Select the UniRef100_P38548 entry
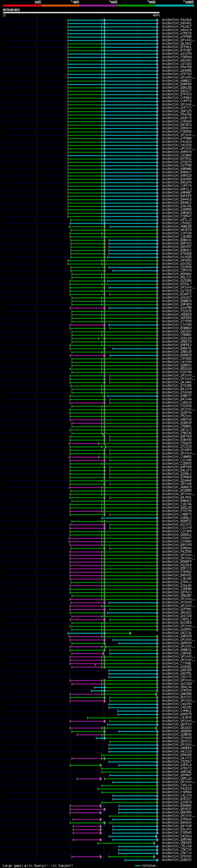 click(177, 57)
